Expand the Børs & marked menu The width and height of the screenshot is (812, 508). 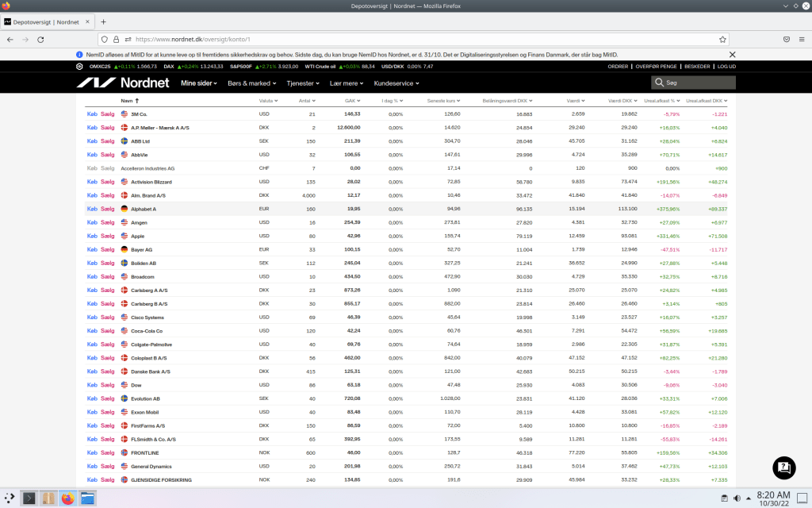[252, 83]
